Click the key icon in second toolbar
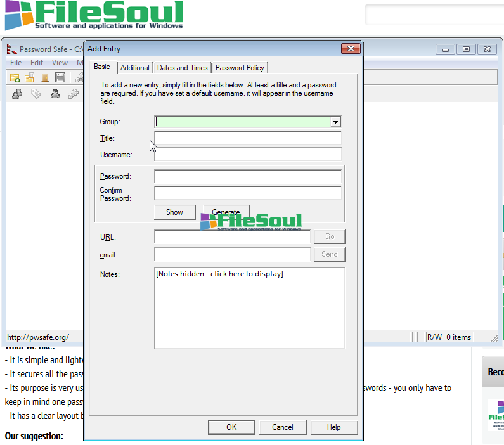This screenshot has width=504, height=445. (74, 94)
